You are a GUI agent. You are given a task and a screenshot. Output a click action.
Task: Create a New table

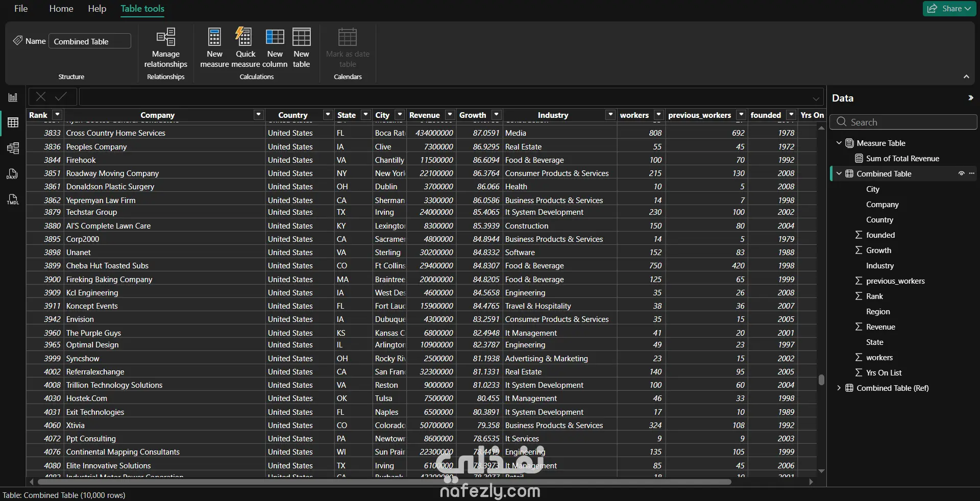click(301, 48)
